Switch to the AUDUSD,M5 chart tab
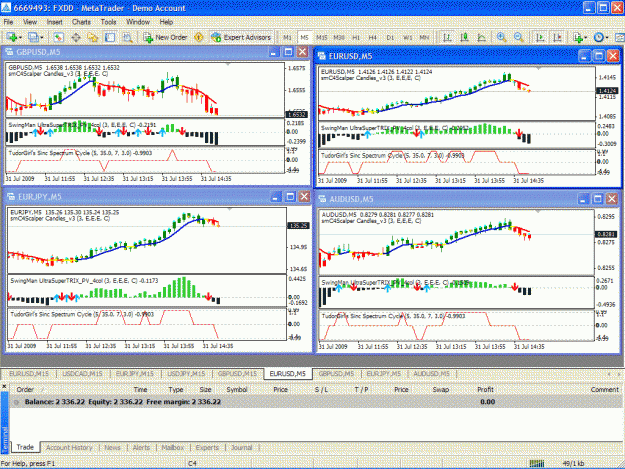The height and width of the screenshot is (469, 625). pos(432,374)
